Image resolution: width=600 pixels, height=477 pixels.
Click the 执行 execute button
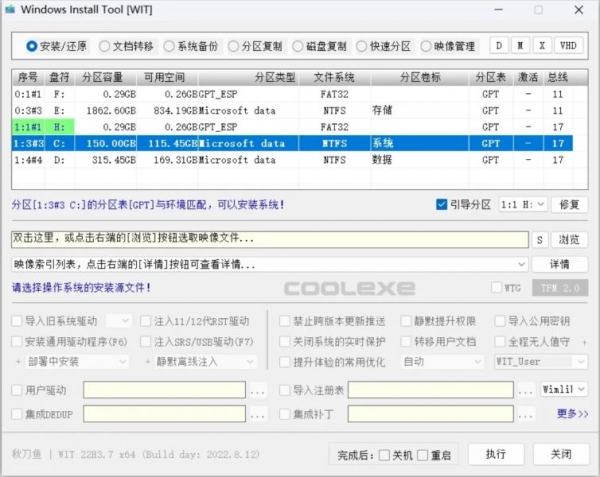496,454
